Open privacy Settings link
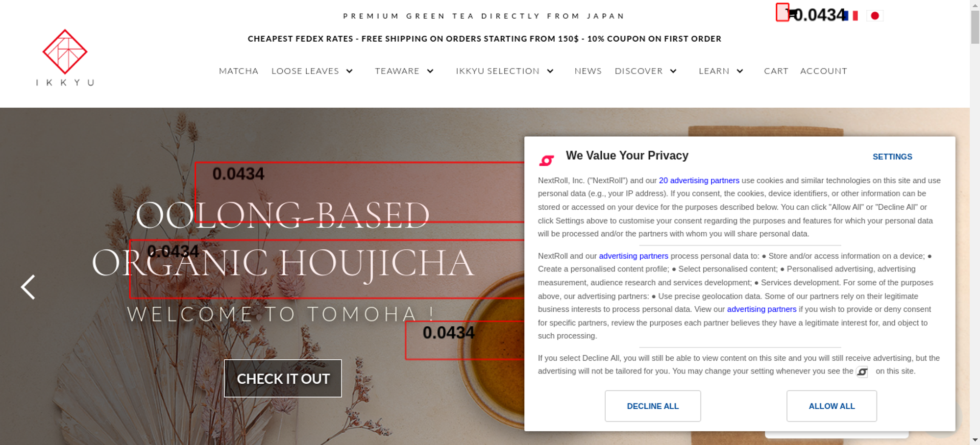This screenshot has height=445, width=980. (892, 157)
